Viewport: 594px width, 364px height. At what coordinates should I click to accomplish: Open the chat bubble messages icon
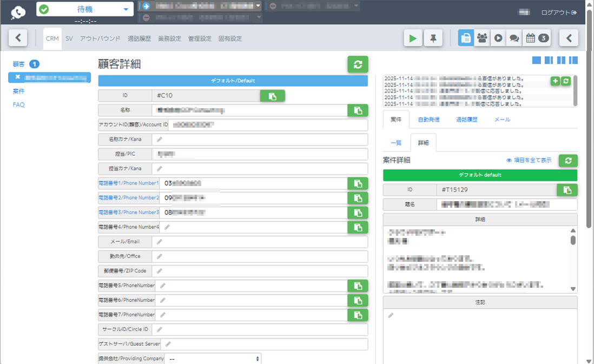(x=513, y=38)
